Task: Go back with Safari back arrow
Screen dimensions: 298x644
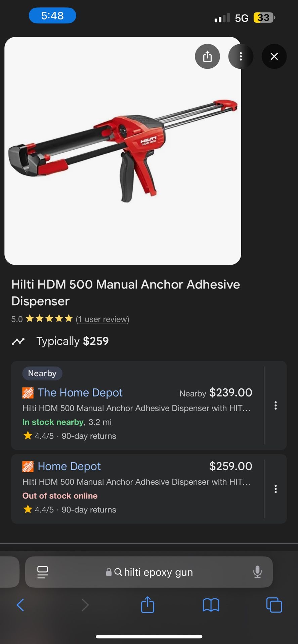Action: pyautogui.click(x=20, y=605)
